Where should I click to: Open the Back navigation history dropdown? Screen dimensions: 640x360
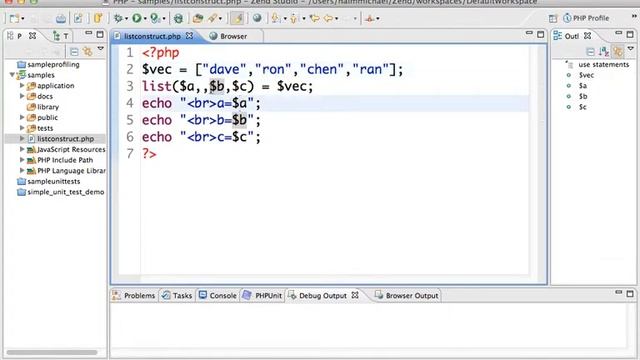click(336, 19)
